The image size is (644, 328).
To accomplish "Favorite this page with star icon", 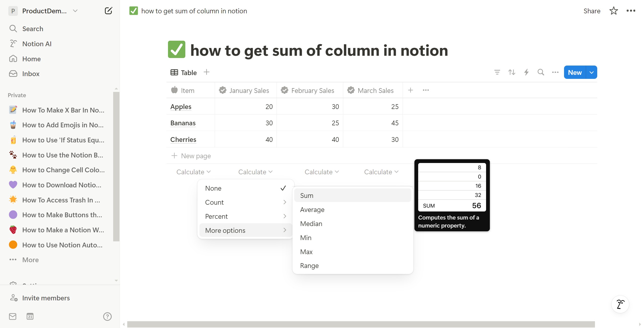I will (613, 11).
